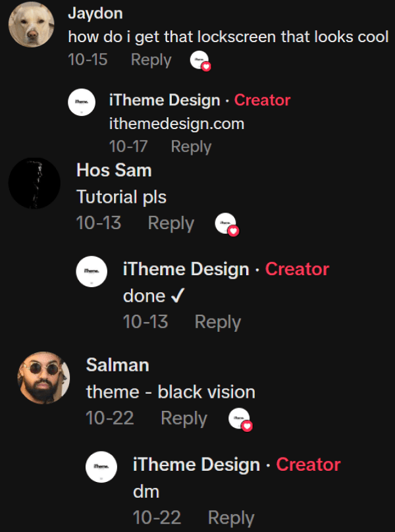Open iTheme Design avatar beside ithemedesign.com reply
Screen dimensions: 395x532
(x=82, y=102)
